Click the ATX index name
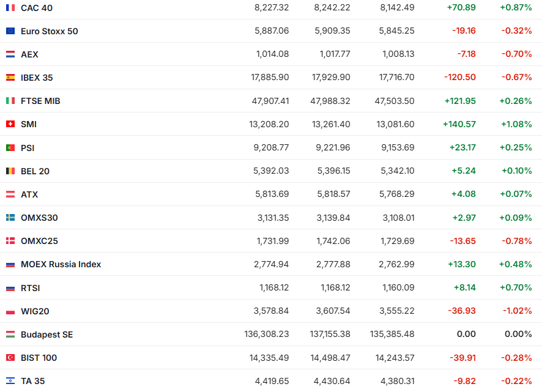 coord(29,194)
